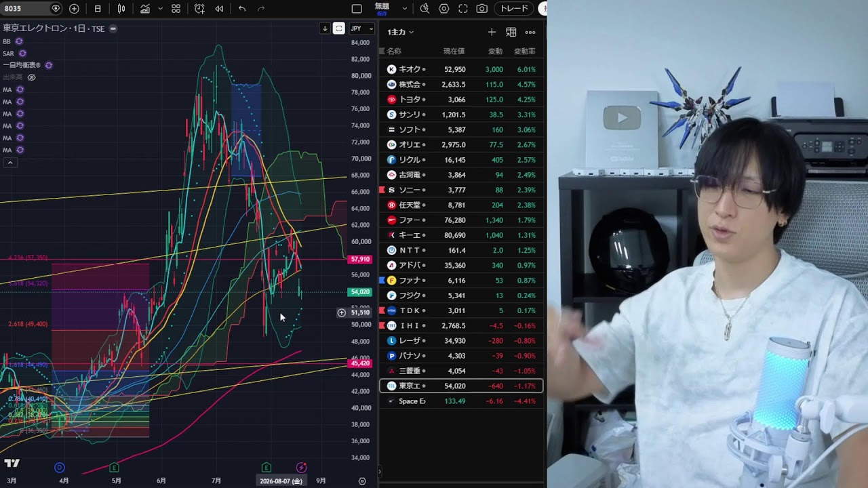Click the pink lightning event marker on timeline
Viewport: 868px width, 488px height.
(x=301, y=468)
